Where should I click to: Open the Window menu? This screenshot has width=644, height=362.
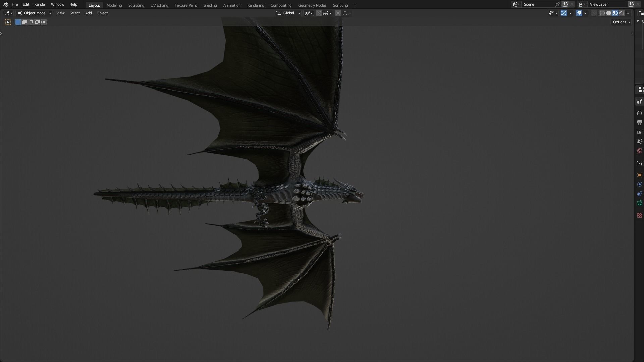point(57,4)
